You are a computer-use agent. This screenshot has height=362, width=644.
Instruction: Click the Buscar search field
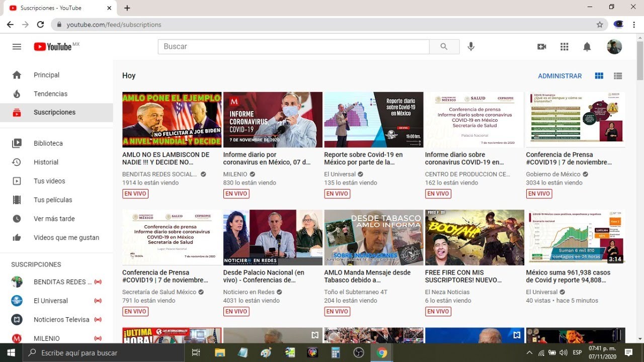pos(294,47)
